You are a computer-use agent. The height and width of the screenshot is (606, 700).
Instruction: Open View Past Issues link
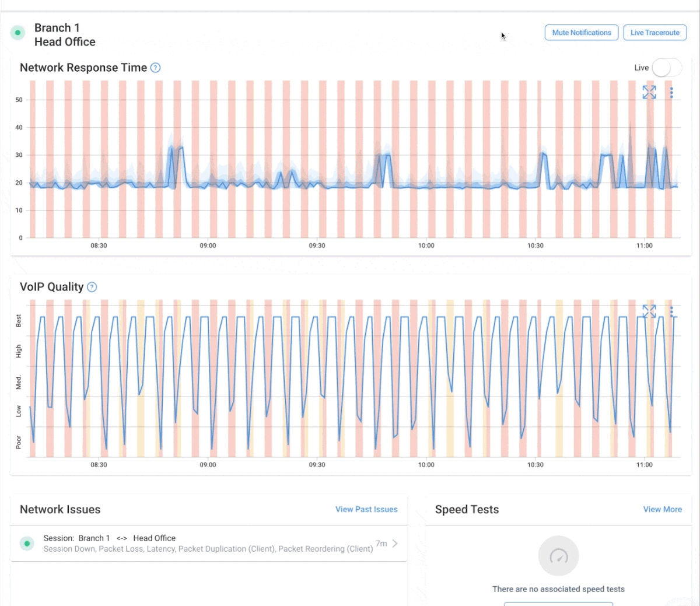tap(366, 509)
